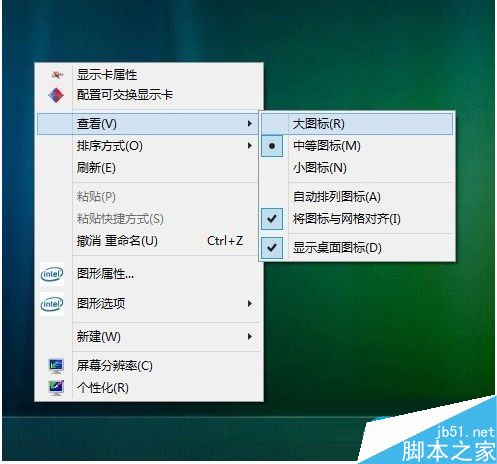Click the greyed 粘贴快捷方式(S) item
Screen dimensions: 497x464
pos(149,219)
